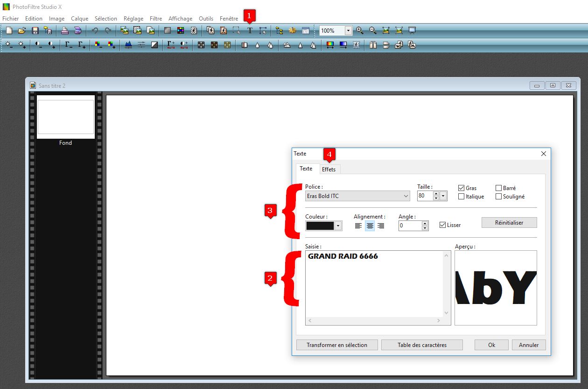Screen dimensions: 588x389
Task: Click the Réinitialiser button
Action: coord(509,223)
